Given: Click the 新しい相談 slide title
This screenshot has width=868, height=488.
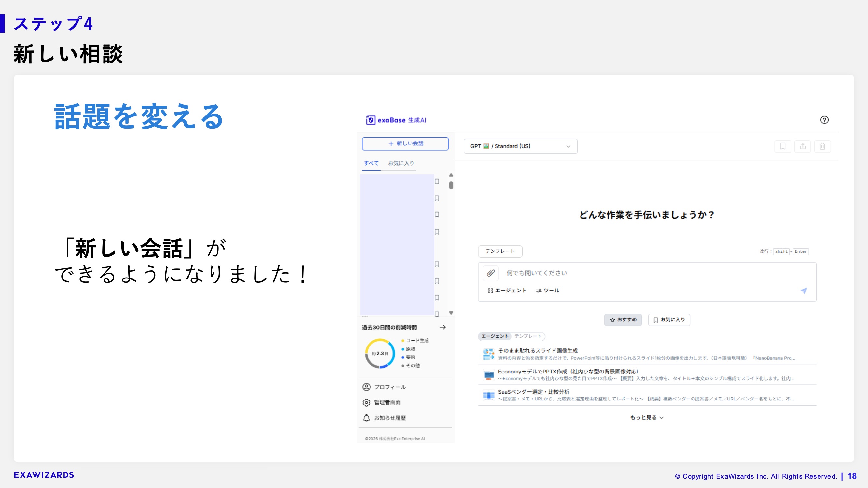Looking at the screenshot, I should 68,54.
